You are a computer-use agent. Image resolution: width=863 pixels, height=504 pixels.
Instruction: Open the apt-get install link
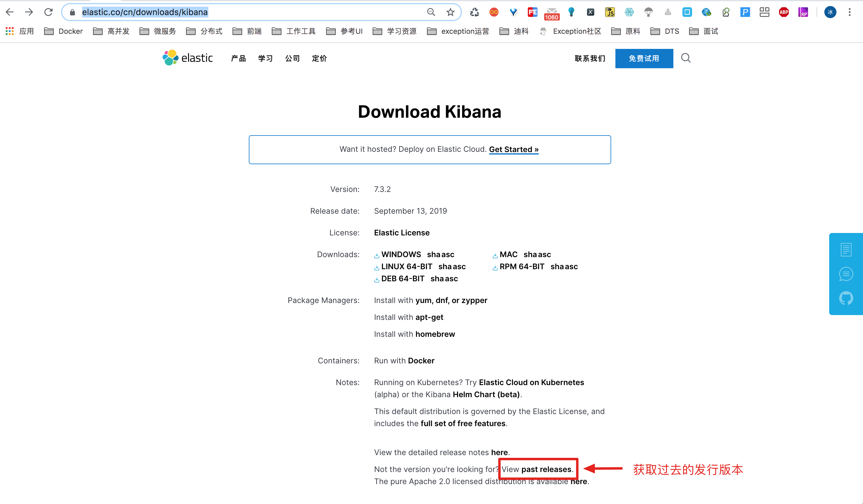[429, 317]
